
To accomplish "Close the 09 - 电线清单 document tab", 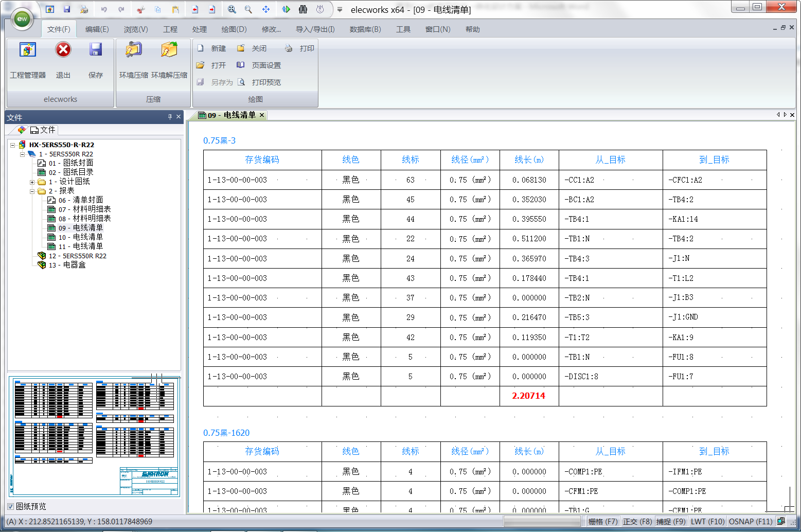I will pos(261,115).
